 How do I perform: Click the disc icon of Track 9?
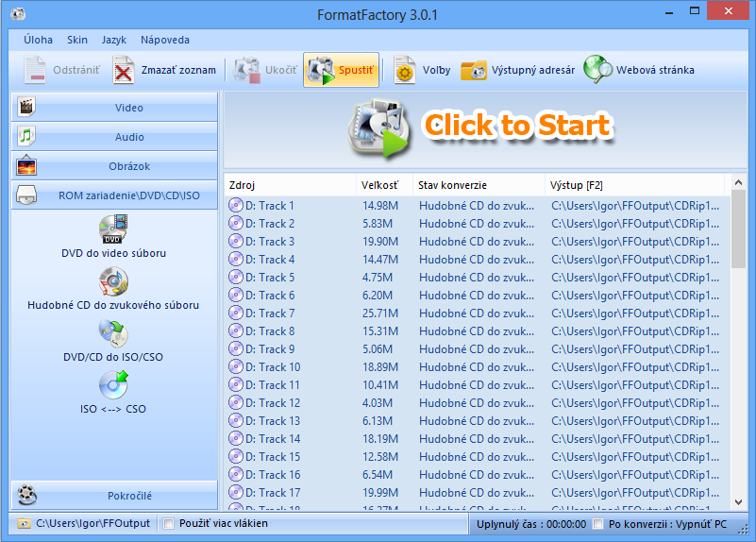(236, 348)
